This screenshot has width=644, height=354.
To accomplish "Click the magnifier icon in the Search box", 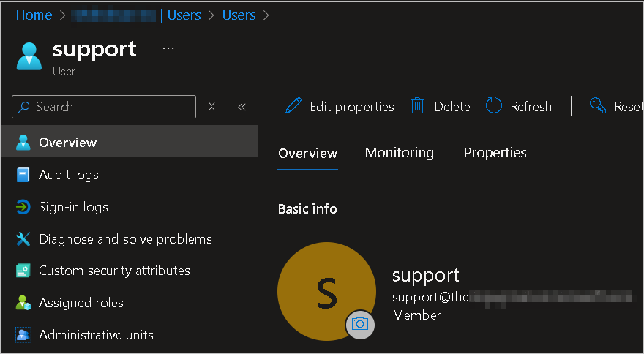I will 24,107.
